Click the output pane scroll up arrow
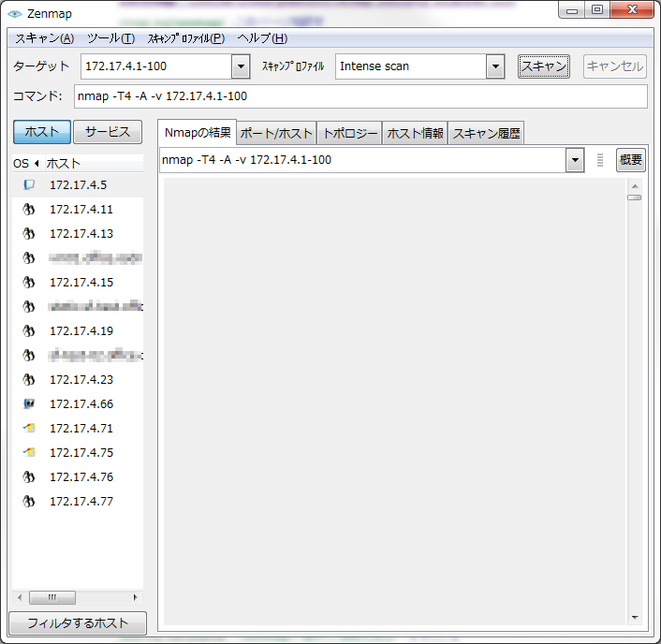 (x=635, y=186)
